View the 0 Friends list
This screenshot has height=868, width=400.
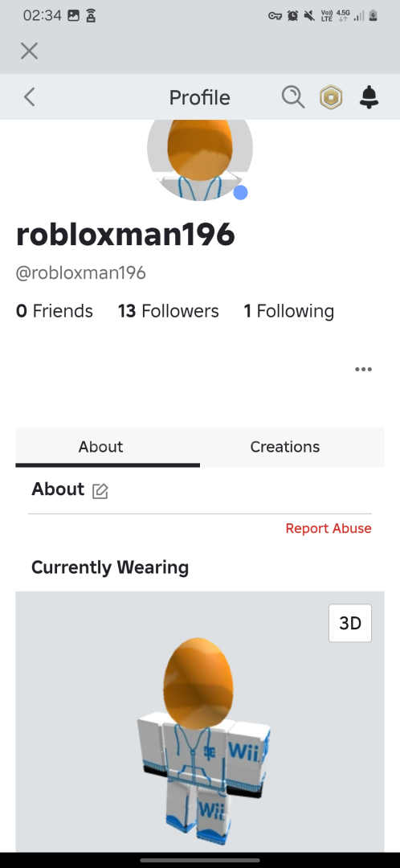tap(55, 311)
